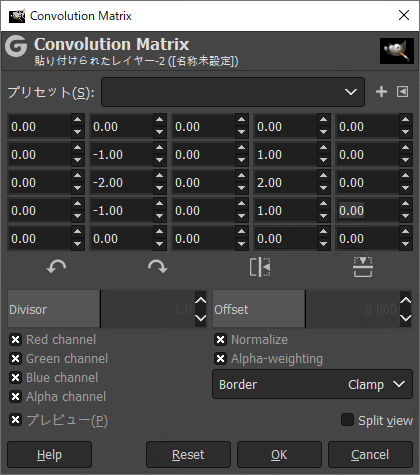Toggle Blue channel checkbox
Screen dimensions: 420x475
(15, 378)
